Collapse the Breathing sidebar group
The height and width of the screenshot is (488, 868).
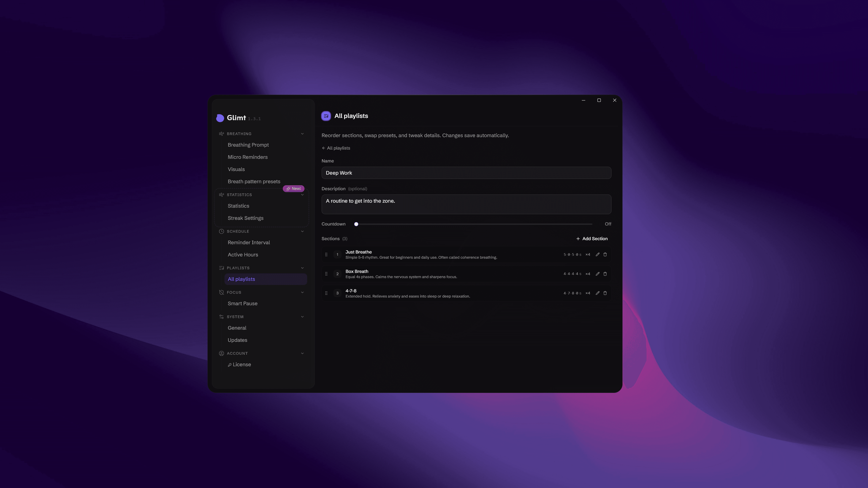pyautogui.click(x=302, y=134)
